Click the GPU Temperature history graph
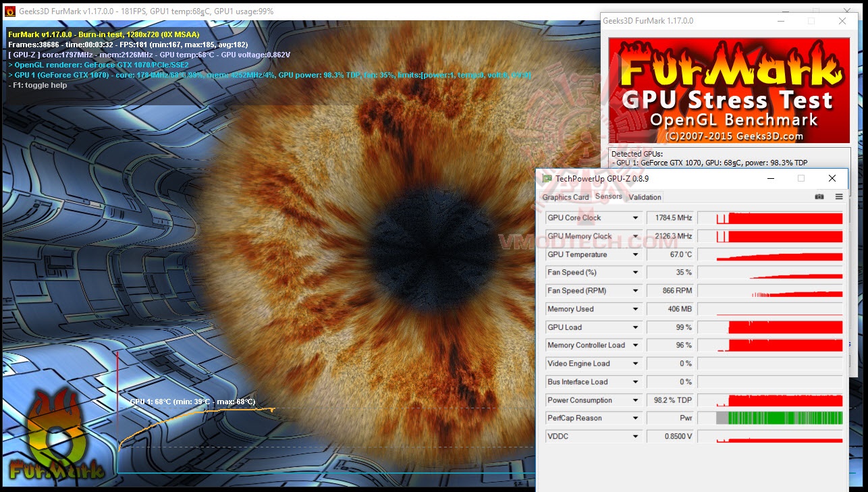Image resolution: width=868 pixels, height=492 pixels. (x=770, y=254)
